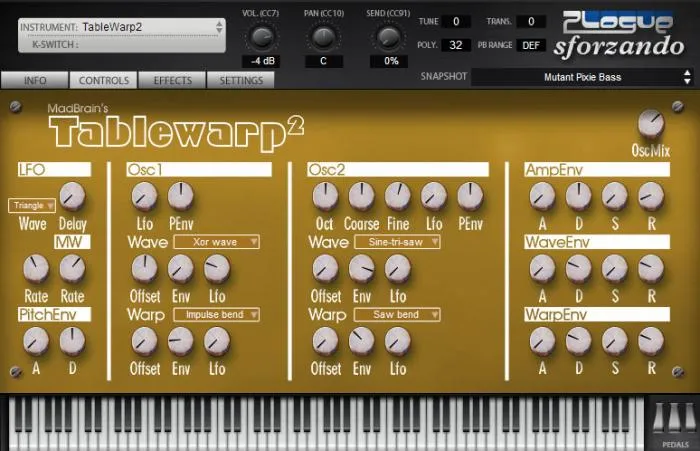
Task: Click the WarpEnv R knob
Action: (651, 342)
